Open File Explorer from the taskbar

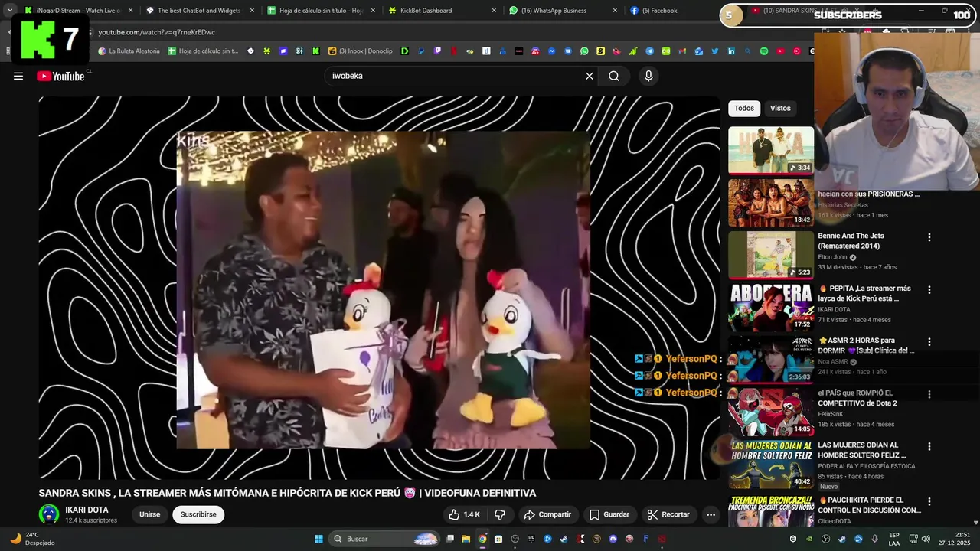[465, 539]
